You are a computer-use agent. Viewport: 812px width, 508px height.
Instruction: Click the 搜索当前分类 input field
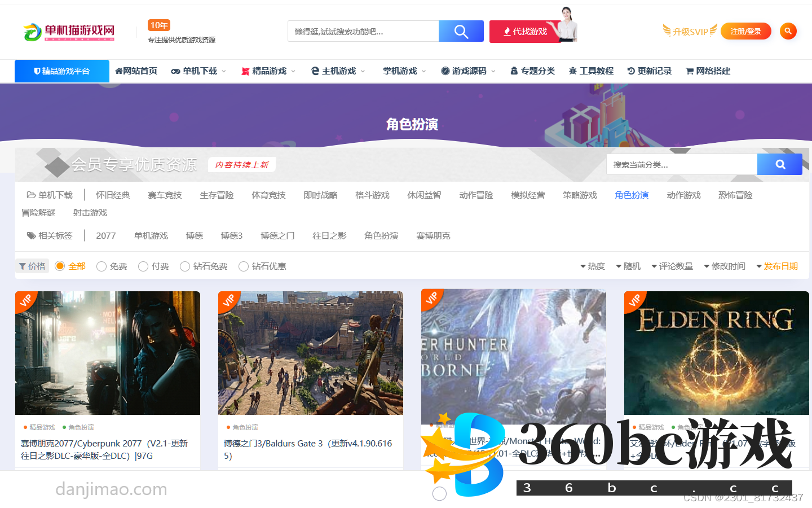click(681, 165)
